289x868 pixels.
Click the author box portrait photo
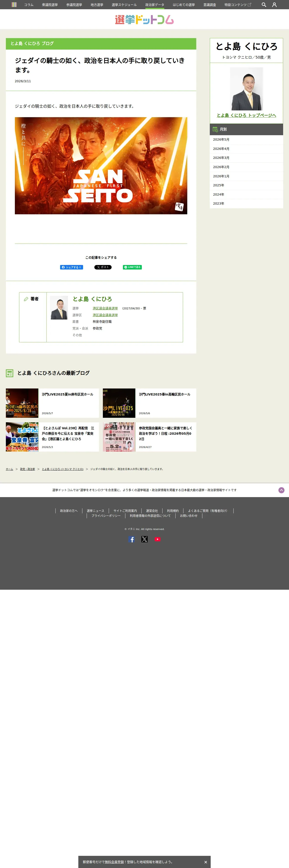coord(59,308)
